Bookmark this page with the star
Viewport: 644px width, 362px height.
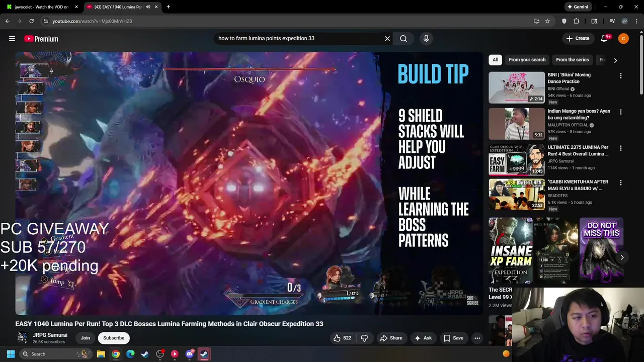547,21
